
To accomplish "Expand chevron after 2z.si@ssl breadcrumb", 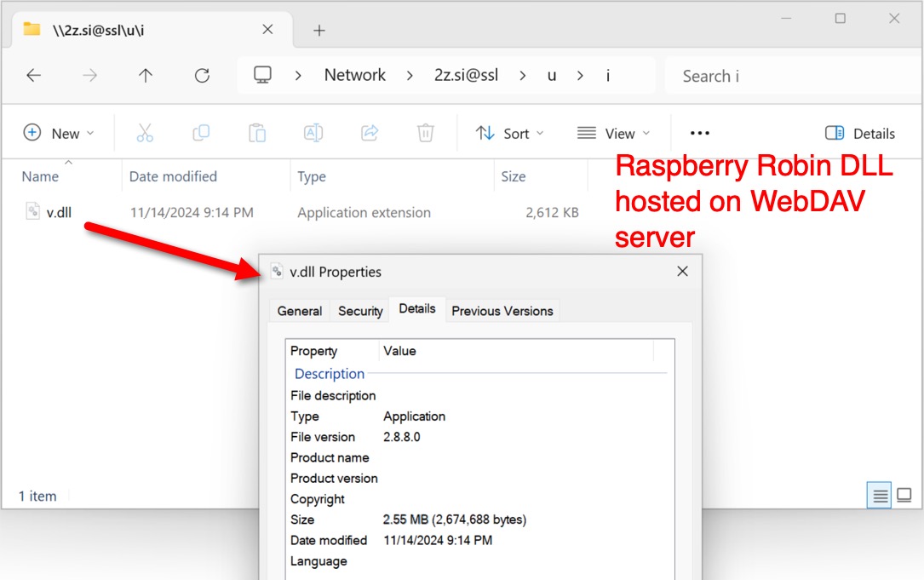I will [x=522, y=76].
